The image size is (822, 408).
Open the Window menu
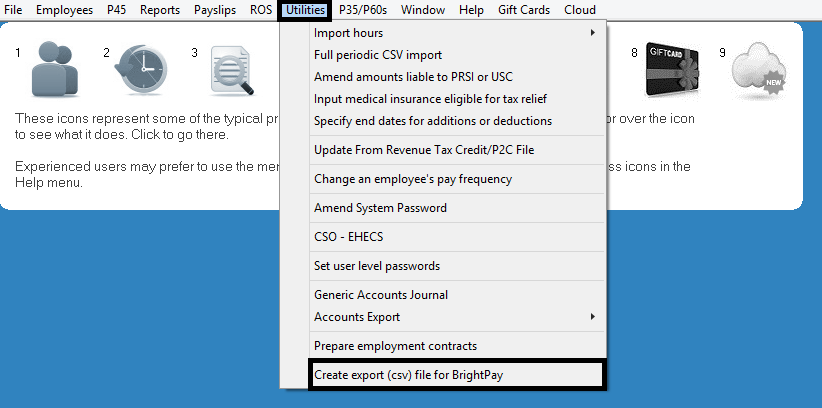coord(423,10)
